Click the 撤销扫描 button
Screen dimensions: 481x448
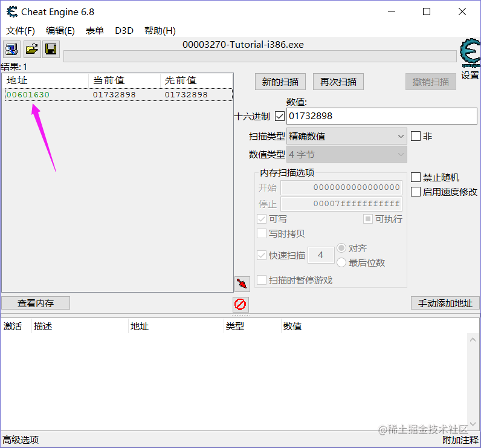coord(431,82)
